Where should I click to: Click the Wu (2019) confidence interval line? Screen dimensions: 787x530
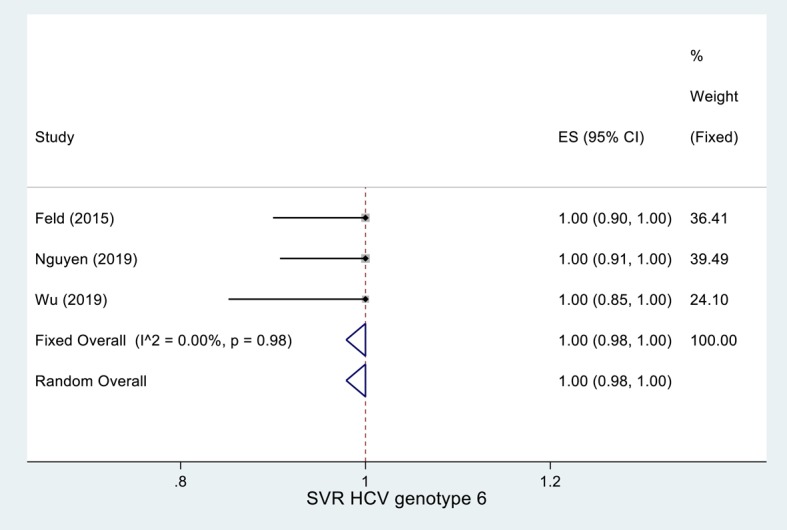point(297,299)
